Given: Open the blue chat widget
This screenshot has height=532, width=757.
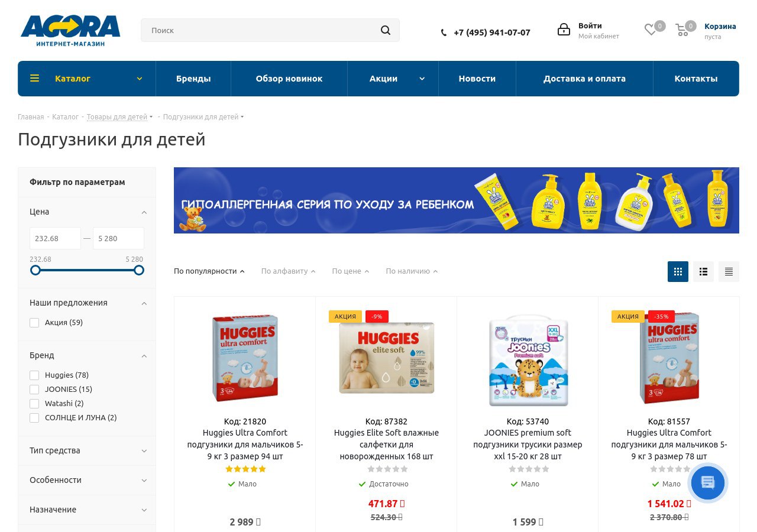Looking at the screenshot, I should [708, 483].
